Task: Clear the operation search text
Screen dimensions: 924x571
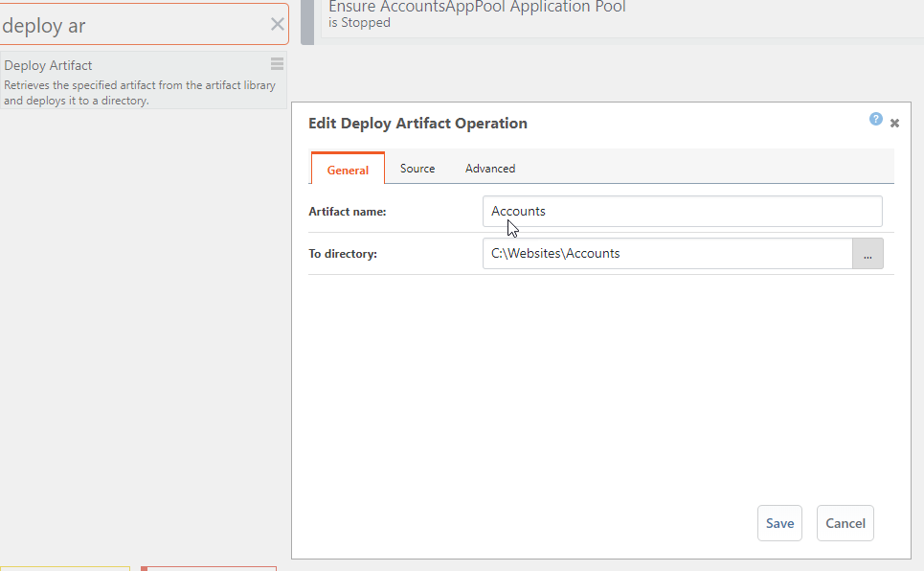Action: point(277,25)
